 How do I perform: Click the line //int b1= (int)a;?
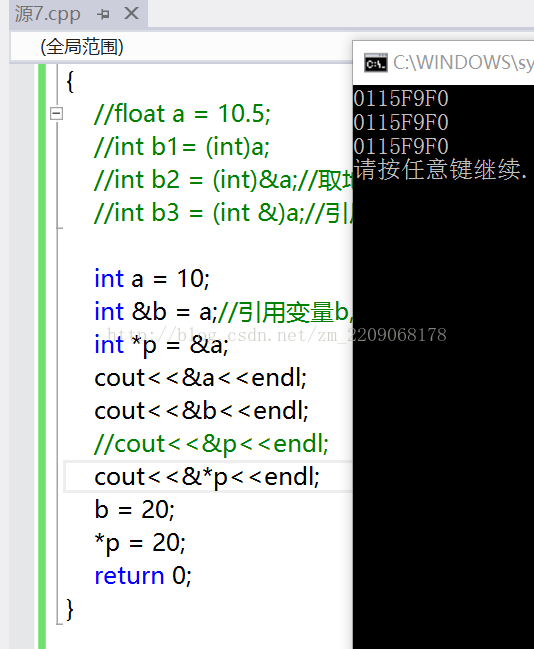[182, 147]
